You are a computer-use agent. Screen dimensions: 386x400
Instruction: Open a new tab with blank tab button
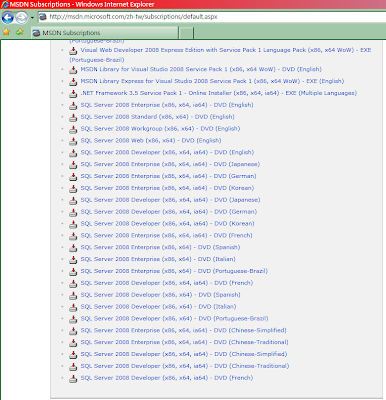click(x=186, y=33)
